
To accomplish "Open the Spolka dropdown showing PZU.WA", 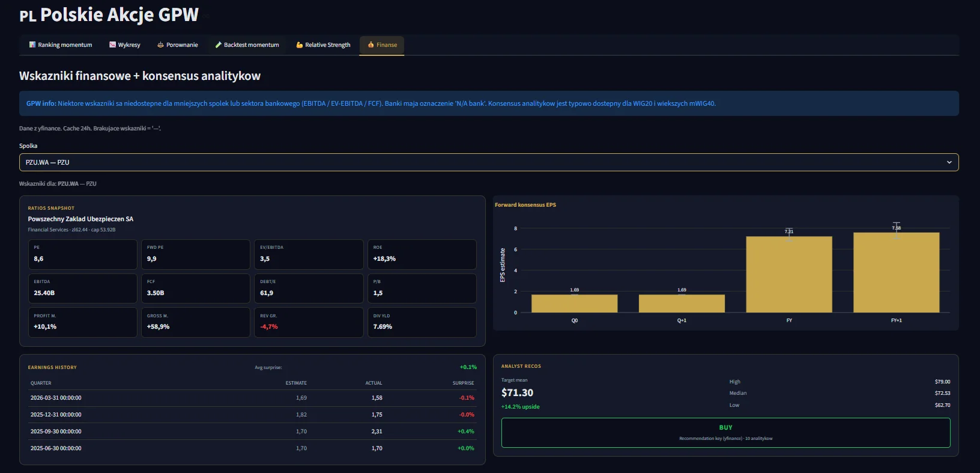I will 489,162.
